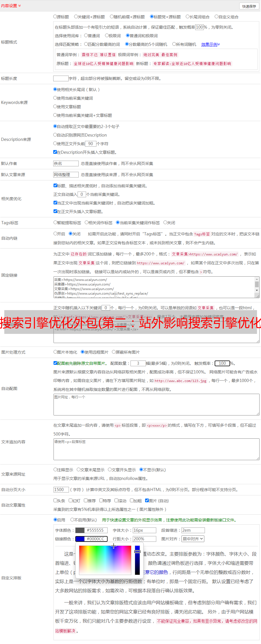Image resolution: width=261 pixels, height=644 pixels.
Task: Focus the 标题长度 input field
Action: coord(61,78)
